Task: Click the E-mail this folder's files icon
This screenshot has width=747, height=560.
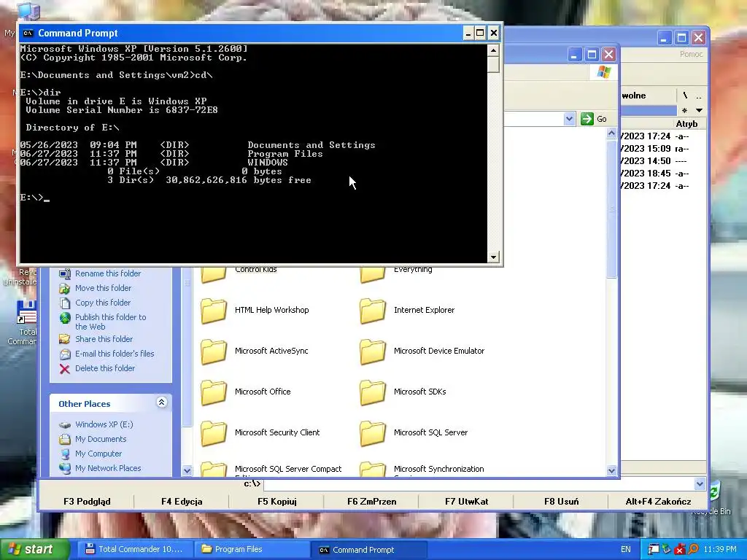Action: (65, 354)
